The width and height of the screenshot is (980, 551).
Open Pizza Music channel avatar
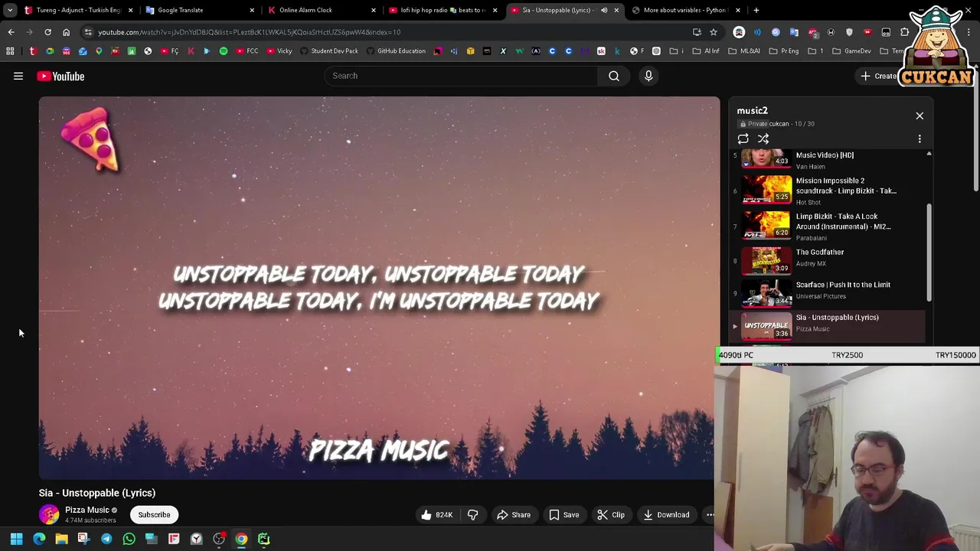(49, 515)
